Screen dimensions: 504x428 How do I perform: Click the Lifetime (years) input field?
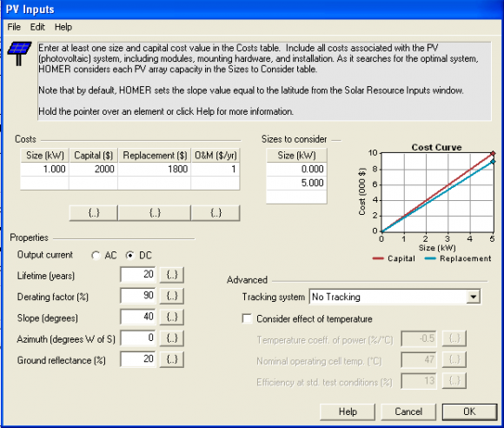[x=138, y=275]
